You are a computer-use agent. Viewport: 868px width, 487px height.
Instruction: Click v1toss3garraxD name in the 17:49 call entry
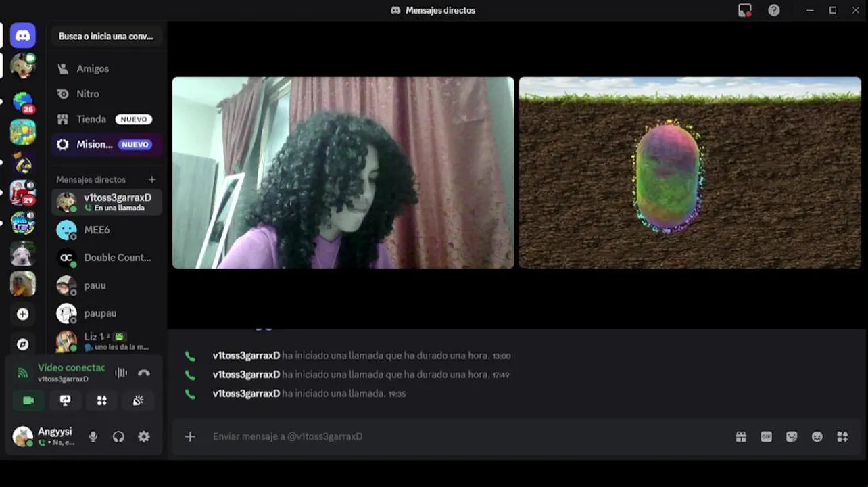[246, 375]
